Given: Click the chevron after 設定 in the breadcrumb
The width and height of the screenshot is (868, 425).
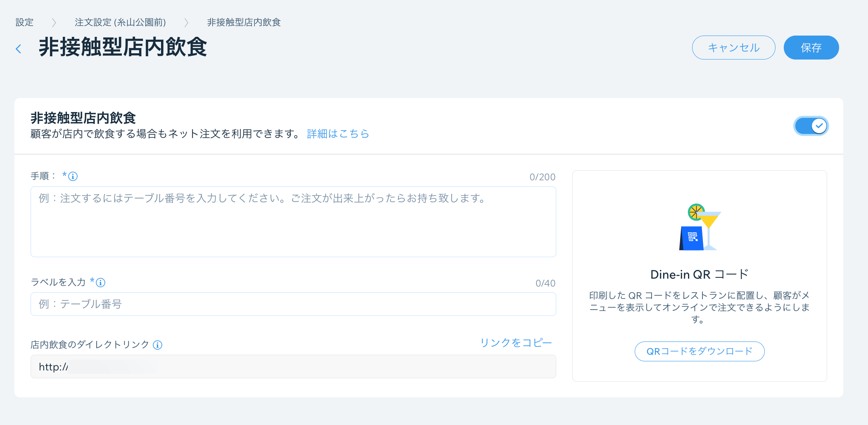Looking at the screenshot, I should 54,22.
